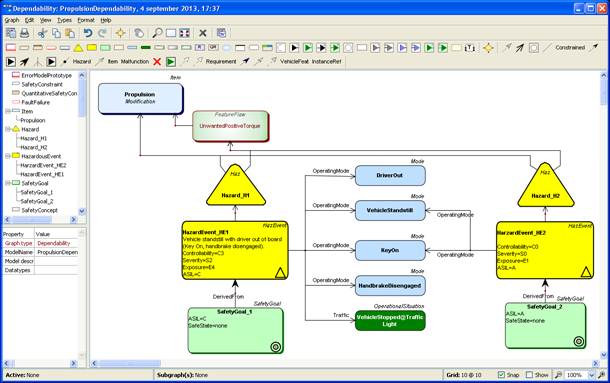Open the Types menu
The height and width of the screenshot is (383, 610).
tap(64, 20)
